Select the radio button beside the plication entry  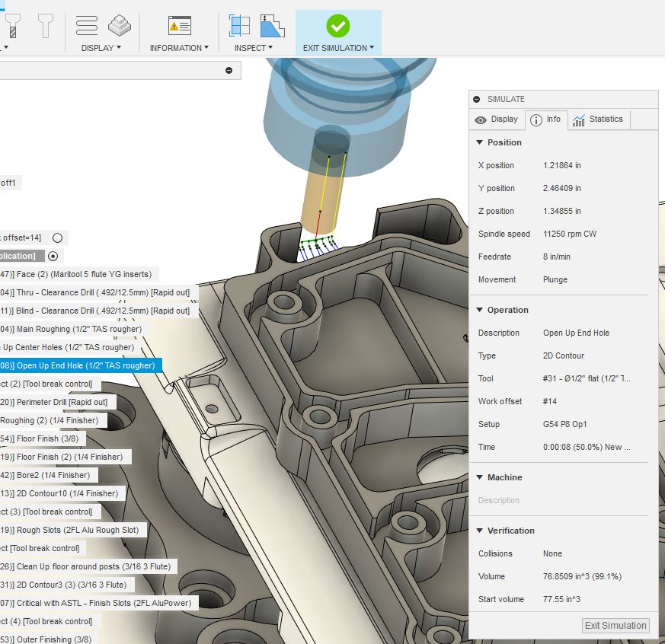point(52,256)
